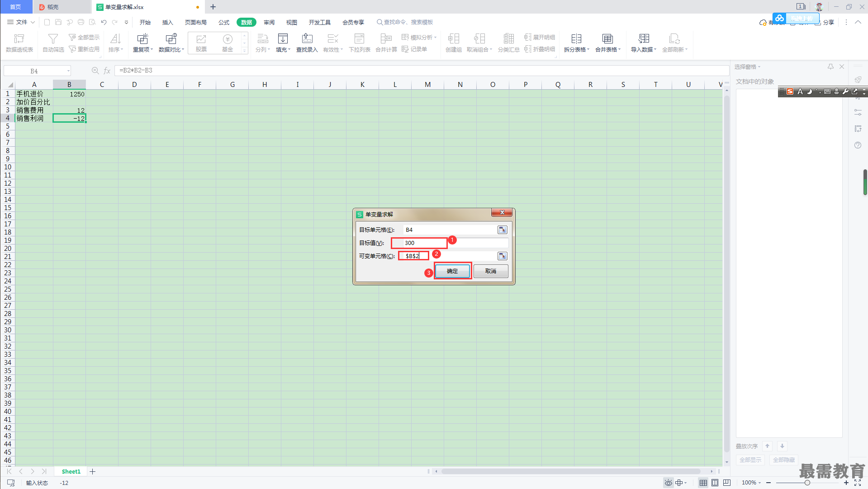The image size is (868, 489).
Task: Click the print icon in quick access toolbar
Action: (81, 22)
